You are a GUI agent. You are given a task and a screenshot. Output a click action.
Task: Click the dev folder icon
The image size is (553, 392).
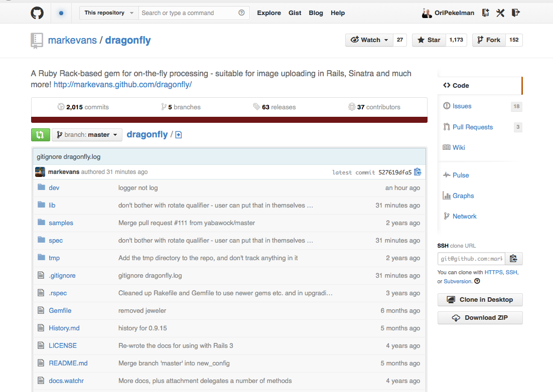pos(41,187)
